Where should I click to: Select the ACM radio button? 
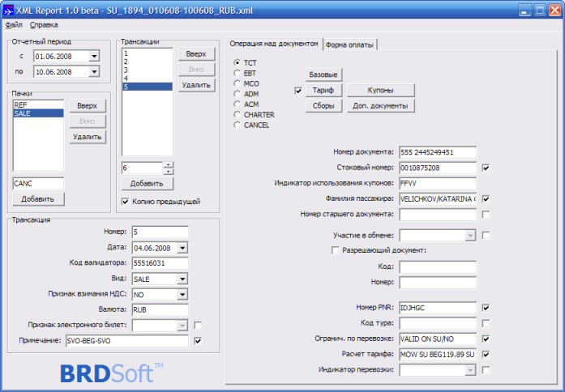[237, 104]
